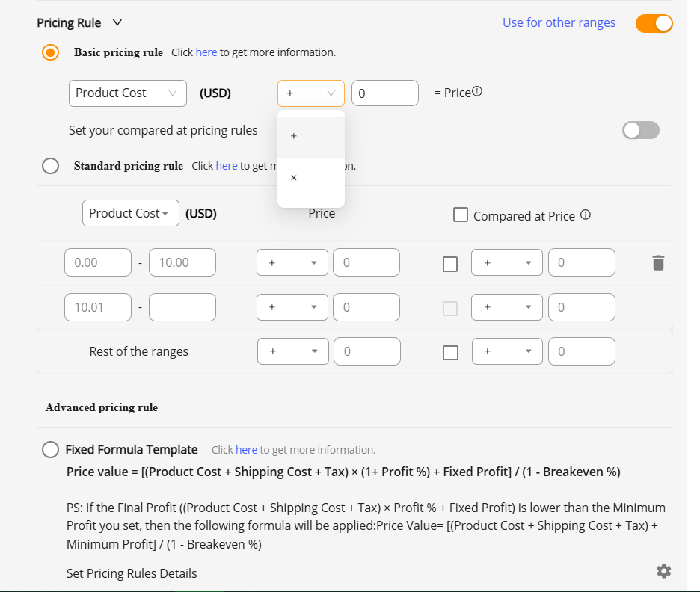This screenshot has width=700, height=592.
Task: Open operator dropdown for 0.00-10.00 range
Action: pos(292,263)
